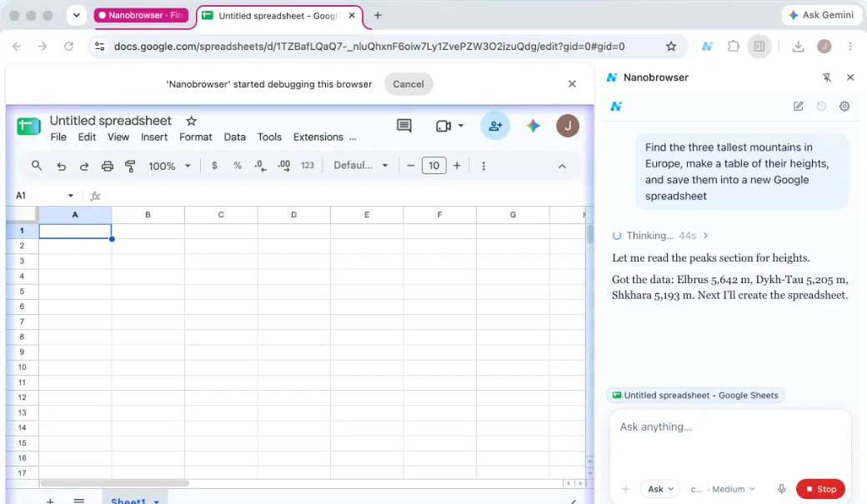Redo action using the toolbar arrow
Image resolution: width=867 pixels, height=504 pixels.
pos(84,166)
